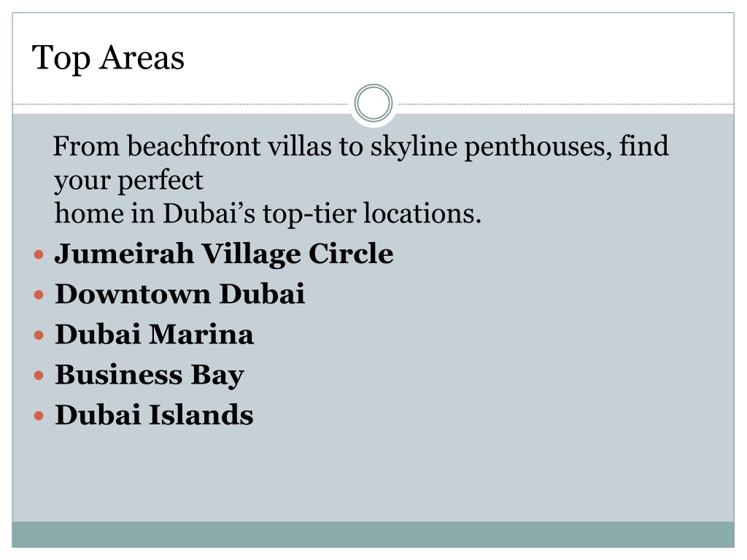
Task: Select the orange bullet beside Jumeirah Village Circle
Action: tap(39, 254)
